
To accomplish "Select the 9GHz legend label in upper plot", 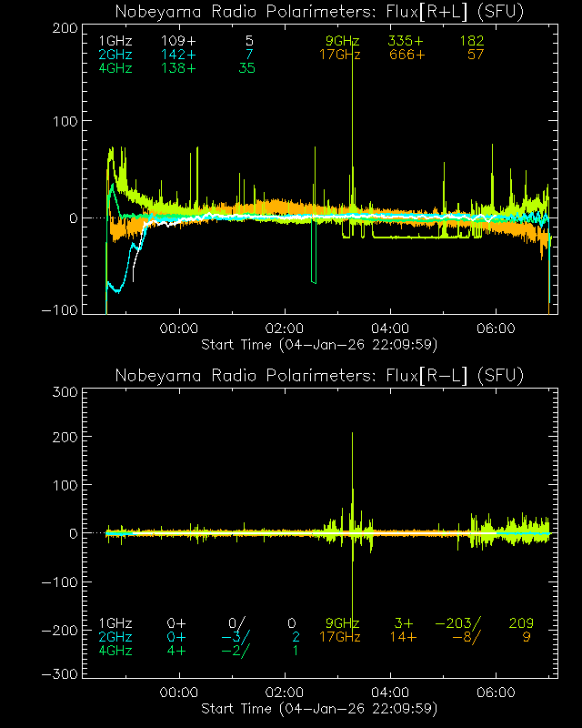I will click(342, 42).
